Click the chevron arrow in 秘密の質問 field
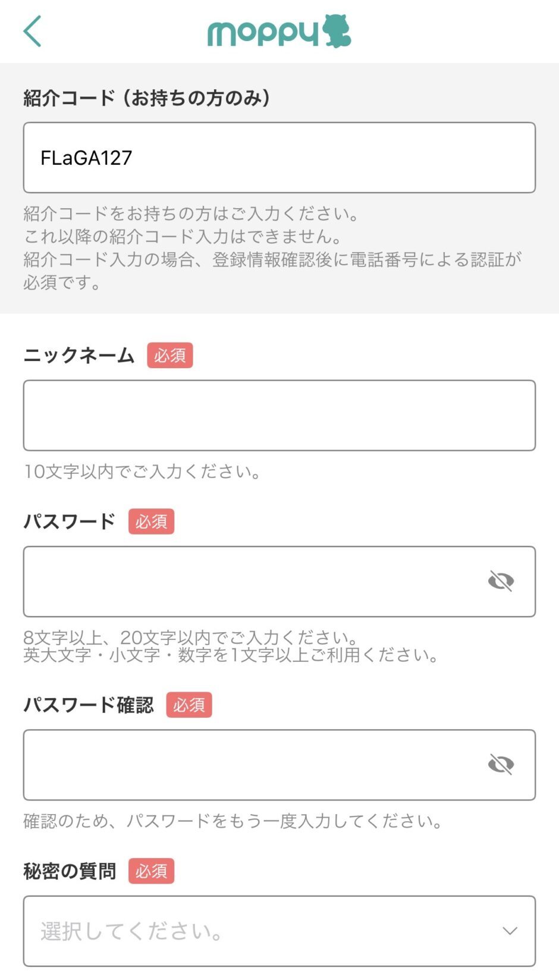Screen dimensions: 559x980 click(510, 931)
